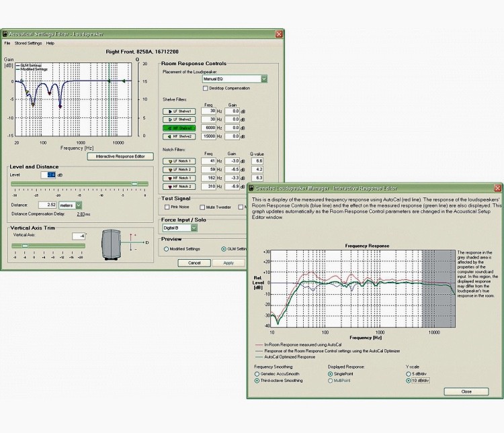Click HF Shelve2 frequency field showing 15000
The height and width of the screenshot is (433, 504).
click(208, 136)
